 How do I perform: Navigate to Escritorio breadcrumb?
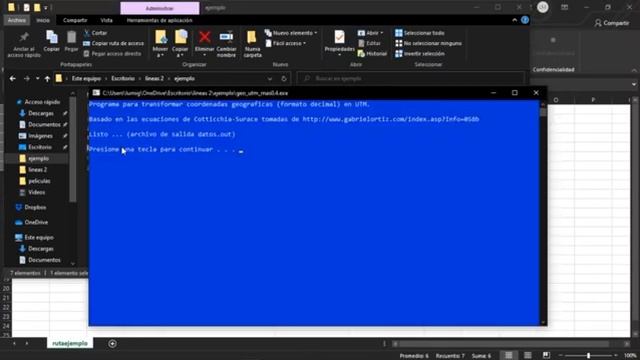pos(123,78)
